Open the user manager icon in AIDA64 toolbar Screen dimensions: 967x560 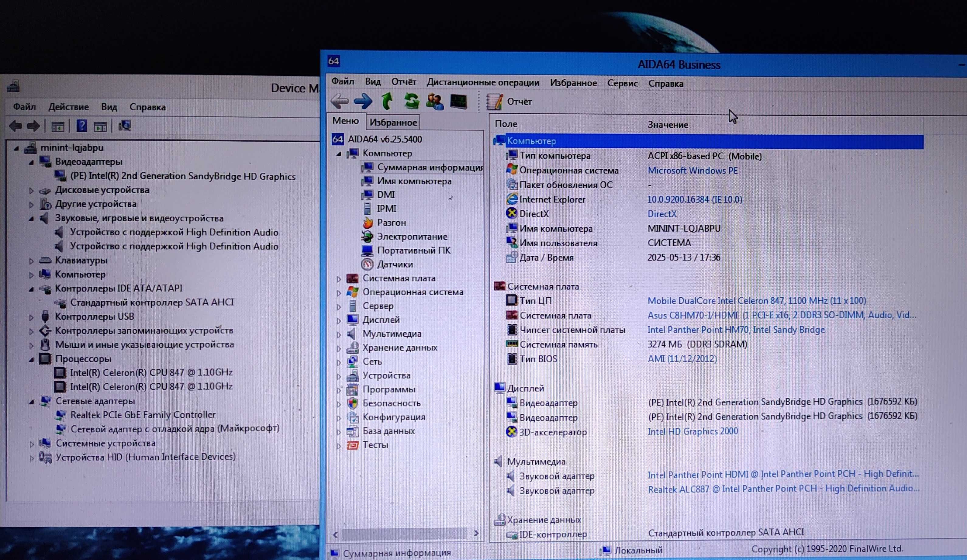point(435,102)
